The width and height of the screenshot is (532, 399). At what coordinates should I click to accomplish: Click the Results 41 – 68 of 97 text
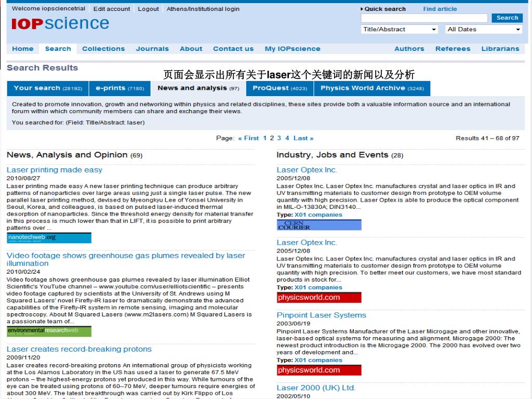point(487,138)
